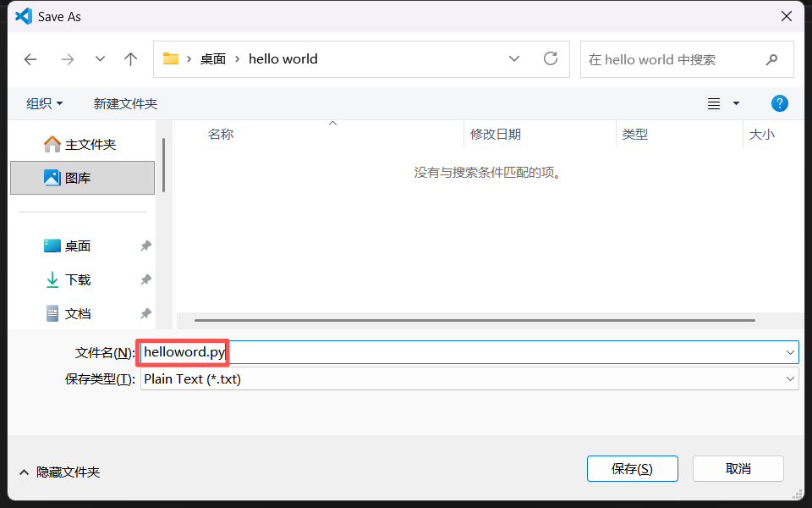Viewport: 812px width, 508px height.
Task: Unpin the 桌面 quick access pin icon
Action: point(145,246)
